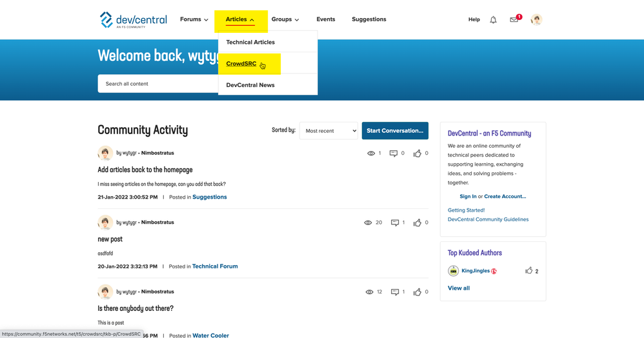Expand the Forums menu
This screenshot has height=338, width=644.
click(x=194, y=19)
